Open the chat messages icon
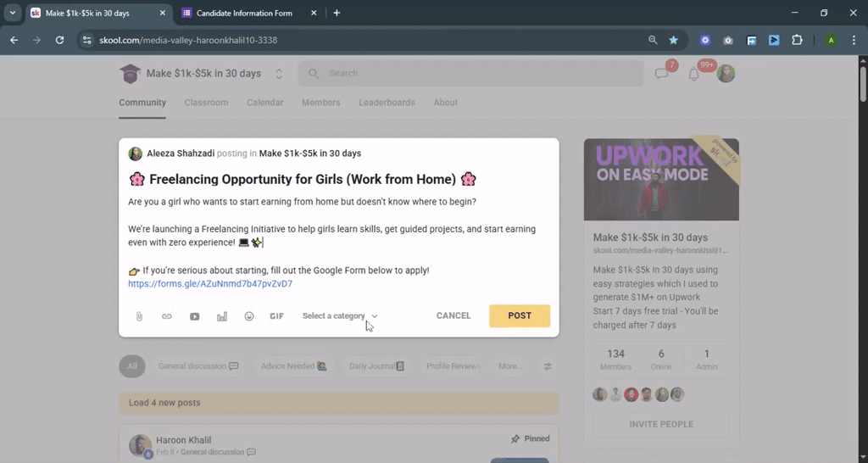This screenshot has height=463, width=868. 661,74
